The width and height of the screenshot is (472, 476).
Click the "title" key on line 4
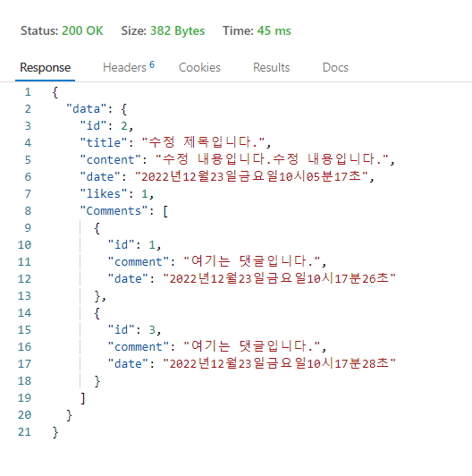coord(104,142)
